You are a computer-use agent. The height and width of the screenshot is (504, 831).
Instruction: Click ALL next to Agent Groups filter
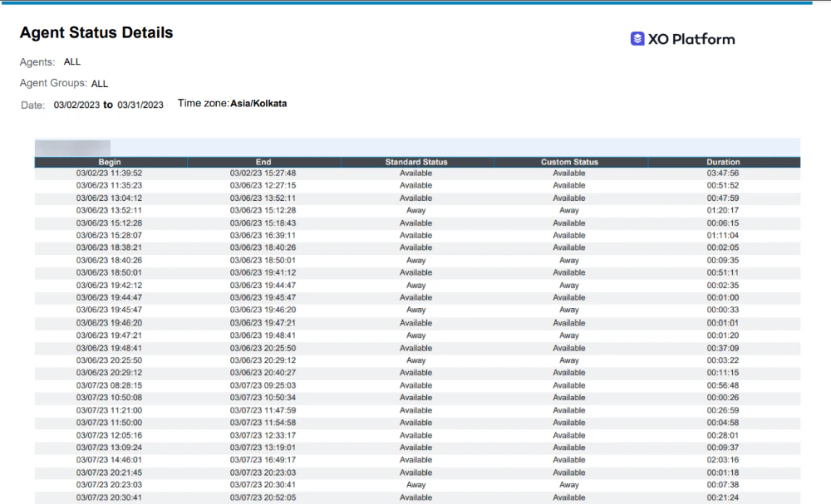tap(99, 83)
